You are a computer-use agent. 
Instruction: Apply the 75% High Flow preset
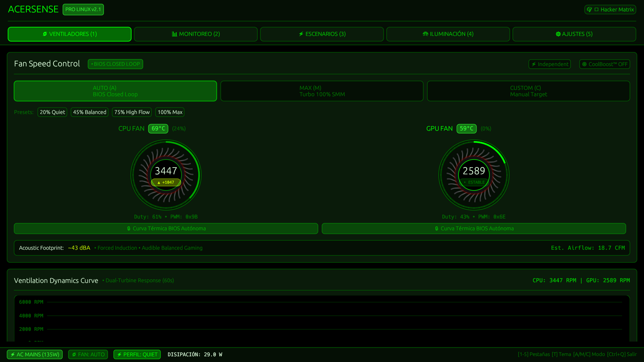click(132, 112)
